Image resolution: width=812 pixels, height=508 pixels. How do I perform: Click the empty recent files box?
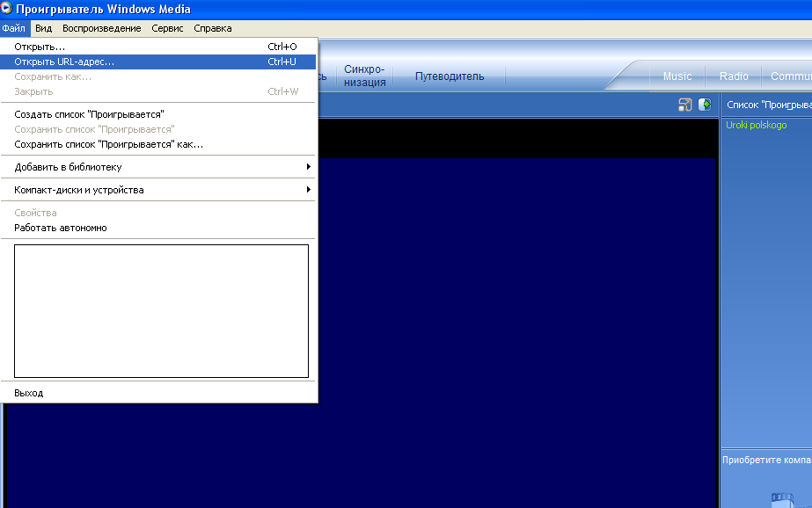(x=161, y=311)
